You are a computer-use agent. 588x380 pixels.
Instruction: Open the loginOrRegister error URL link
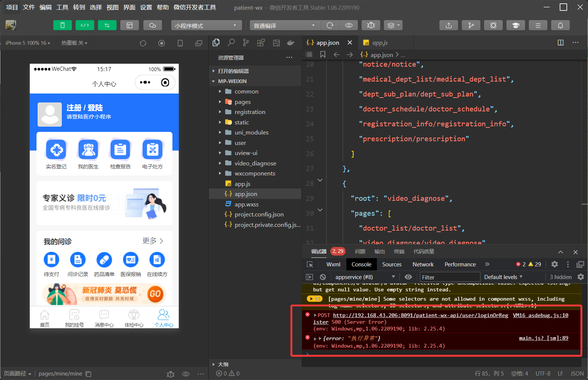click(420, 316)
